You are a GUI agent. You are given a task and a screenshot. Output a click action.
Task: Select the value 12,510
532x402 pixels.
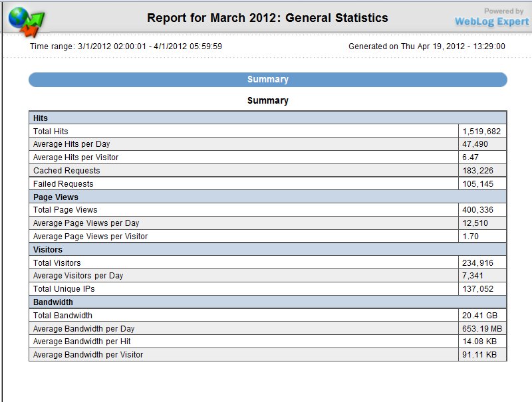click(x=475, y=223)
